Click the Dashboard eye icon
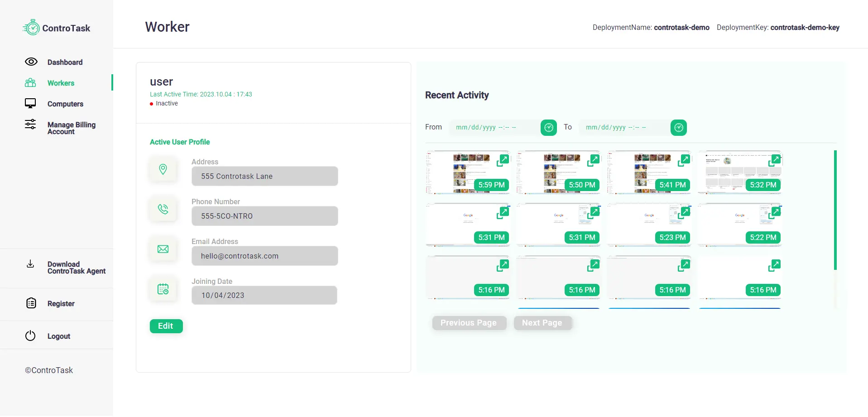The width and height of the screenshot is (868, 417). [31, 62]
